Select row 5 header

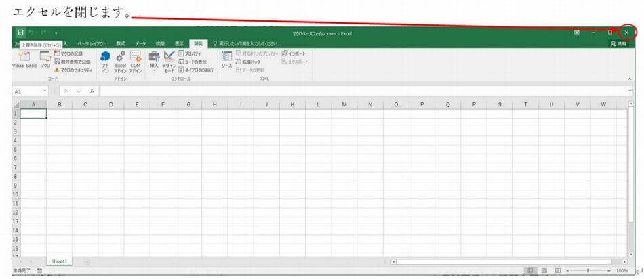16,150
